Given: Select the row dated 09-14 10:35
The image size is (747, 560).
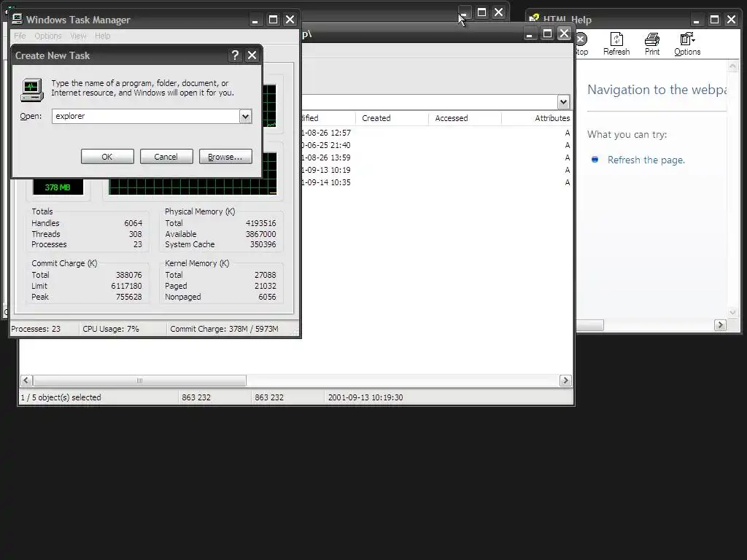Looking at the screenshot, I should coord(437,182).
